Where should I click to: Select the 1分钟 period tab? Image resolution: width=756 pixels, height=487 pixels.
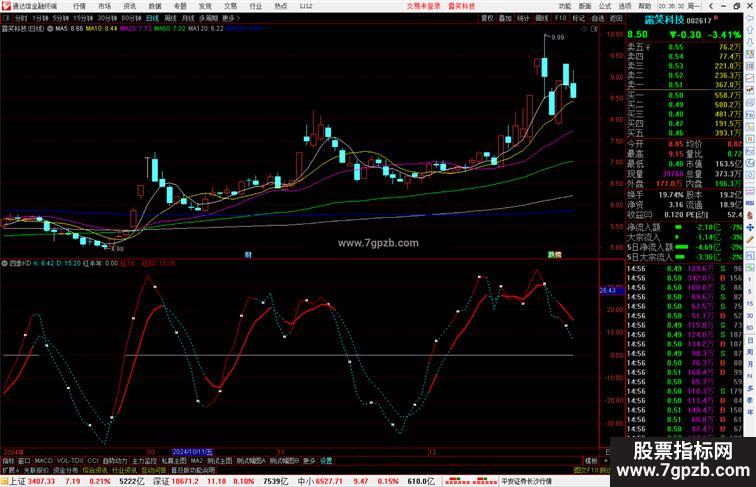click(x=40, y=18)
